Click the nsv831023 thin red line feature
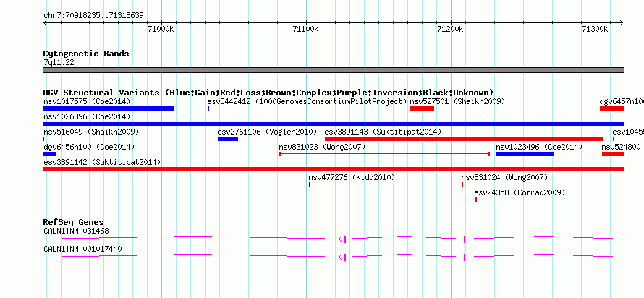 click(x=384, y=154)
